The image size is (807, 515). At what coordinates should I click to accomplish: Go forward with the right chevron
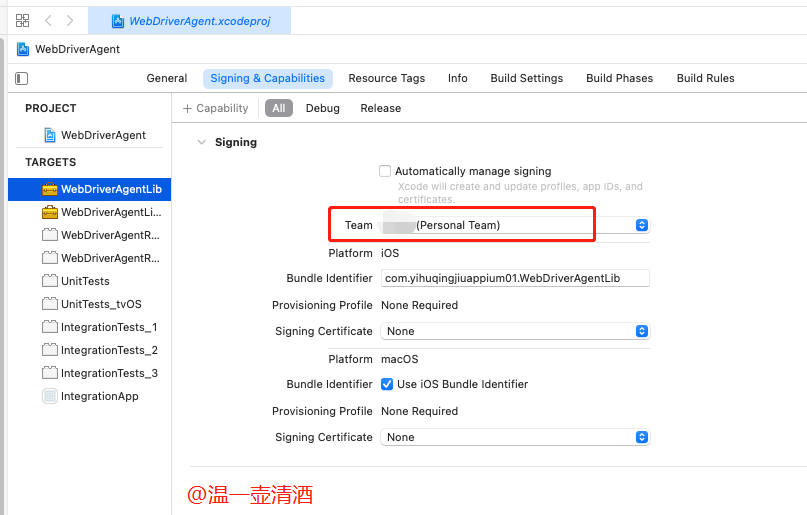point(70,21)
